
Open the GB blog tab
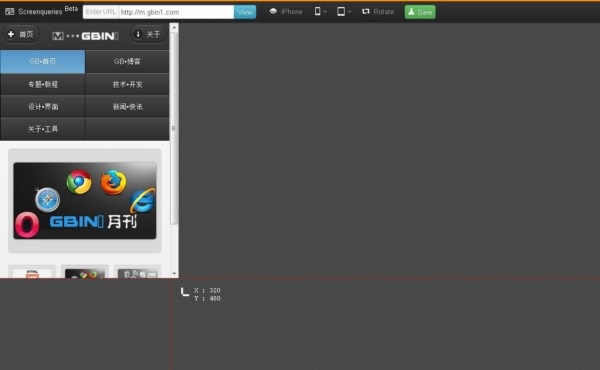127,62
